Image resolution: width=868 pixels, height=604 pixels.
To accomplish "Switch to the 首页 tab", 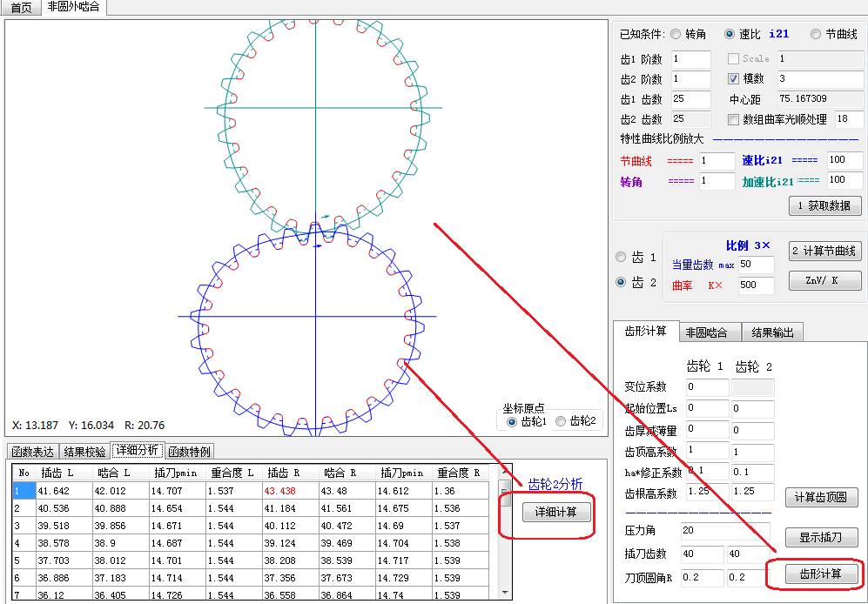I will (x=22, y=8).
